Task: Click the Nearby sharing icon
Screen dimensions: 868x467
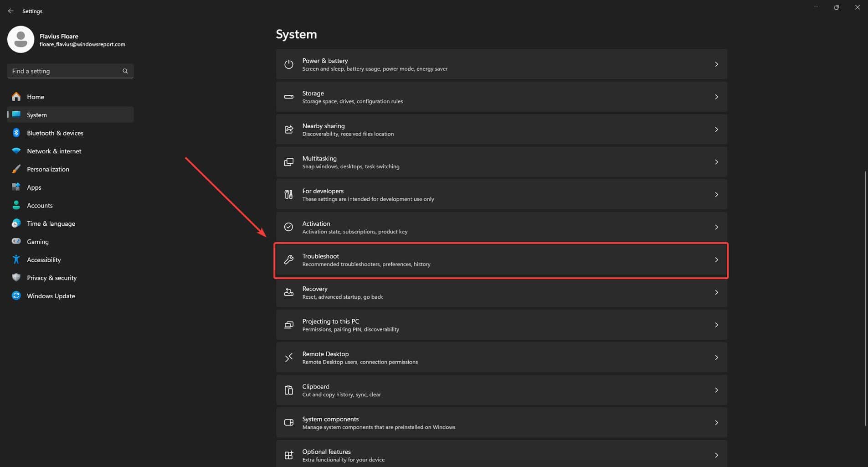Action: click(x=288, y=130)
